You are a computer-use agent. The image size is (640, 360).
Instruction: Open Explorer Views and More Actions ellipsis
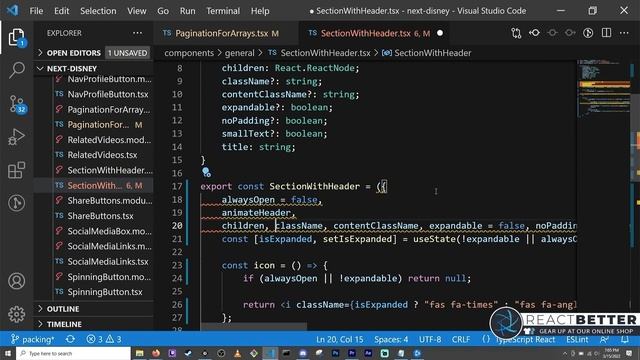pyautogui.click(x=138, y=33)
